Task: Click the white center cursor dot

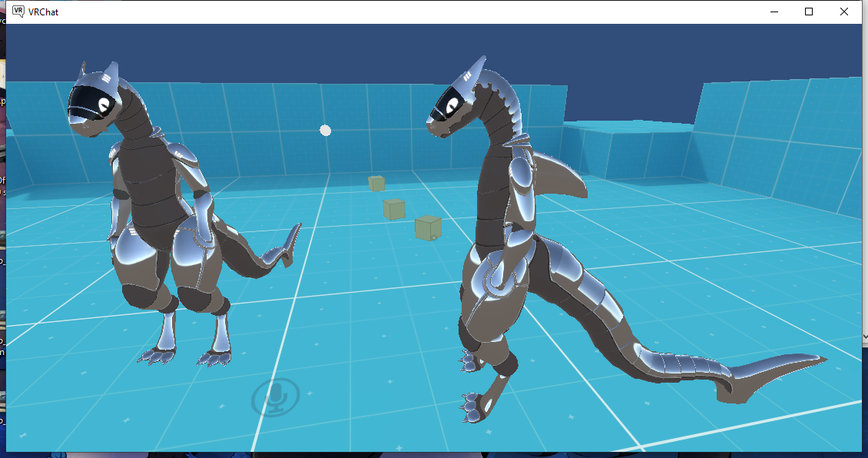Action: coord(326,130)
